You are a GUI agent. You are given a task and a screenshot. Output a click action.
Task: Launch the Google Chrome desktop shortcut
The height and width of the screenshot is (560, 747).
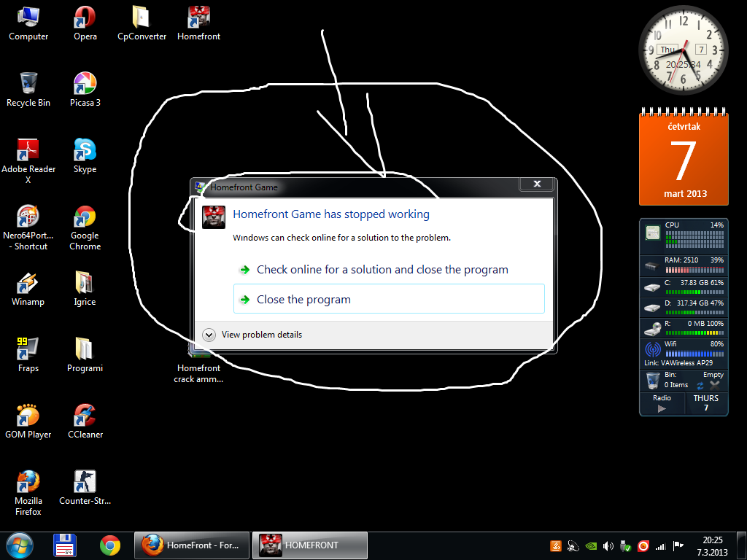tap(85, 227)
